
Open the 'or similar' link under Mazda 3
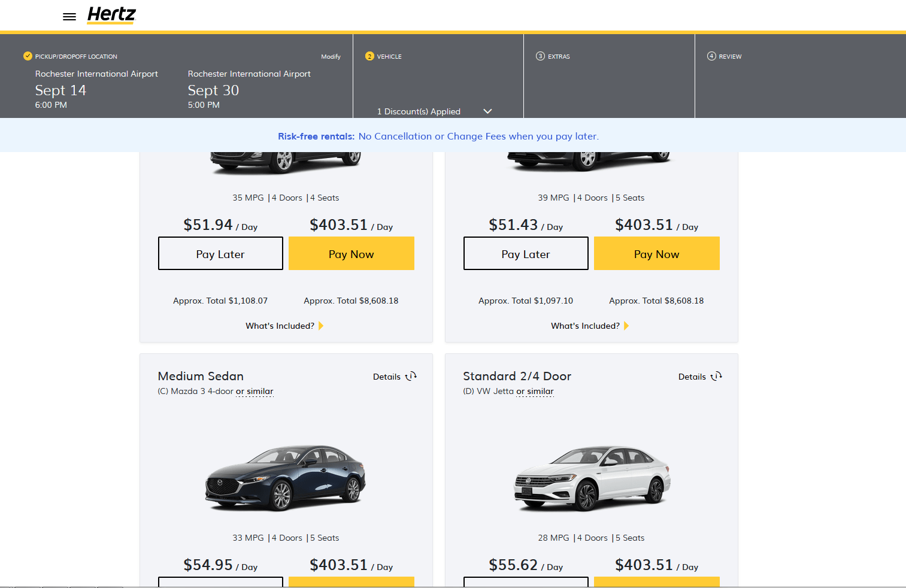click(254, 391)
